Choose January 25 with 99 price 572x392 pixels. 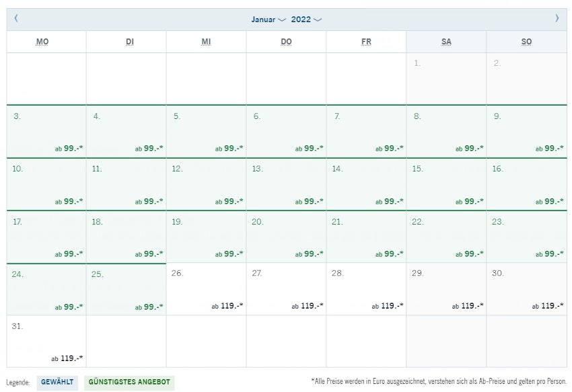[x=127, y=288]
